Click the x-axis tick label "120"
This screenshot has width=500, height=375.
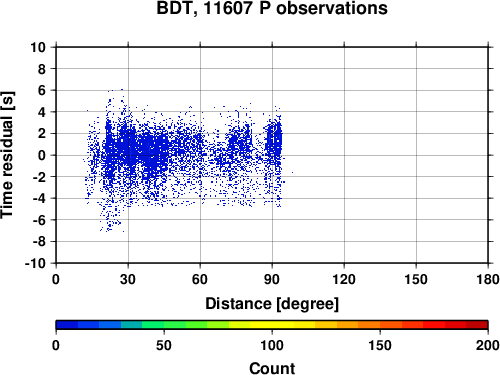(344, 279)
